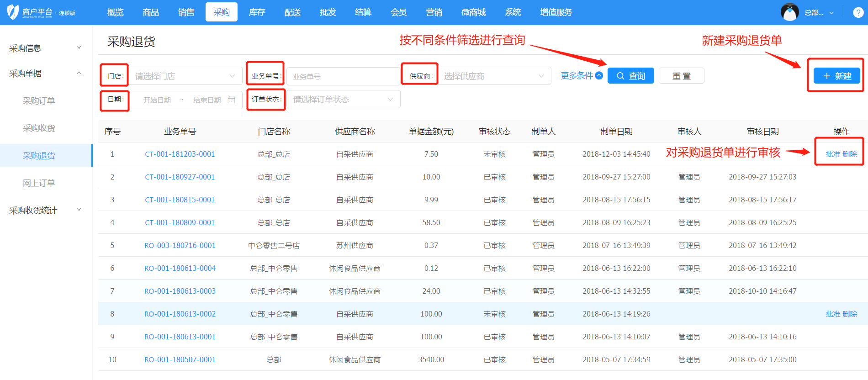Image resolution: width=868 pixels, height=380 pixels.
Task: Open the 请选择门店 store dropdown
Action: click(x=185, y=76)
